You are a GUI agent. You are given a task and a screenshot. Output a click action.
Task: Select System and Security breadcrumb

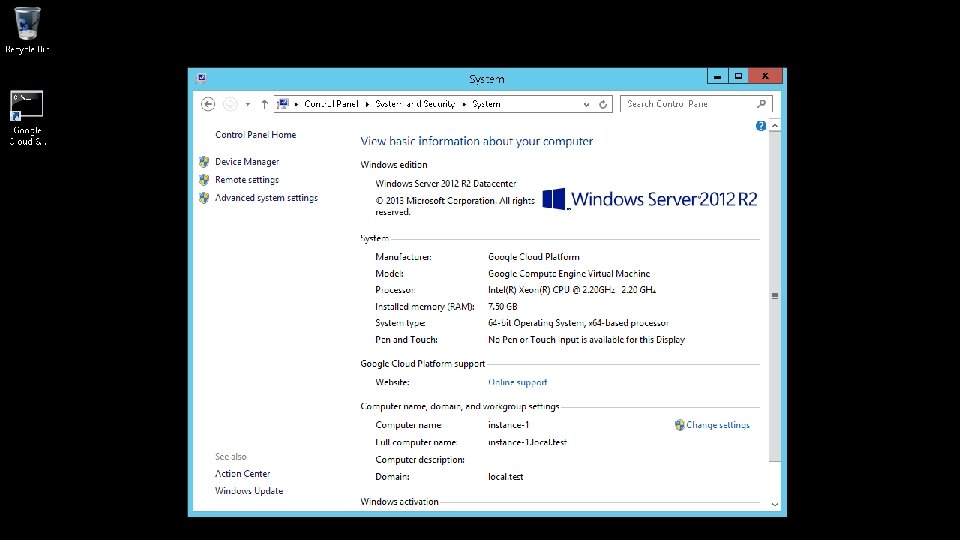click(x=415, y=104)
